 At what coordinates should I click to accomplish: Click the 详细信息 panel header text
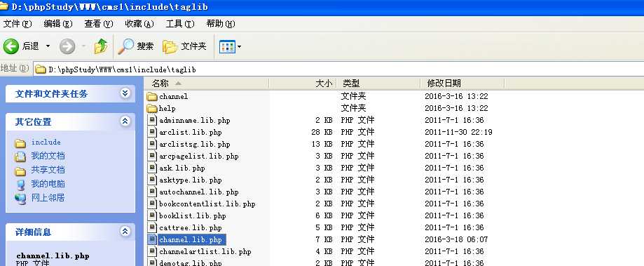(x=33, y=232)
